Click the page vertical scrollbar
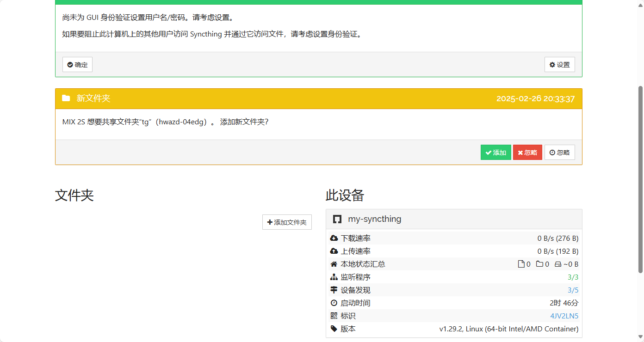The width and height of the screenshot is (644, 342). click(641, 179)
